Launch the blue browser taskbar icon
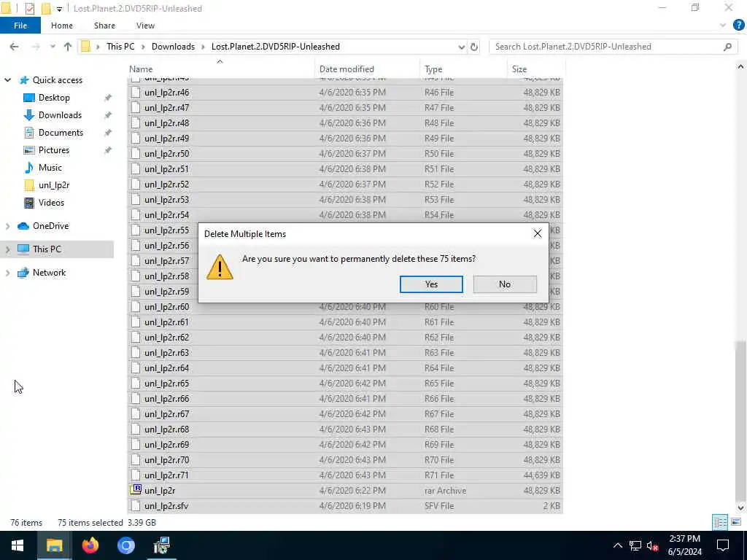 tap(125, 545)
